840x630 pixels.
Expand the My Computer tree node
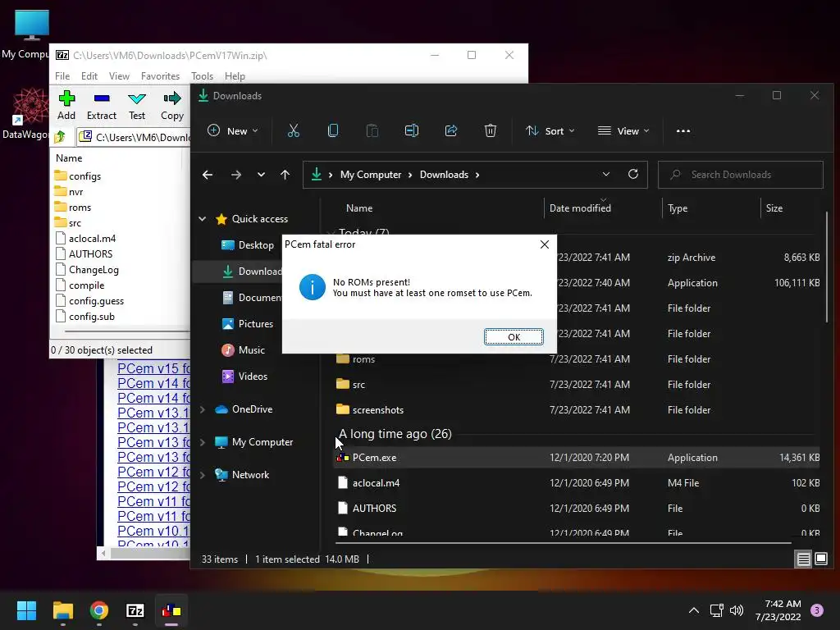[203, 442]
